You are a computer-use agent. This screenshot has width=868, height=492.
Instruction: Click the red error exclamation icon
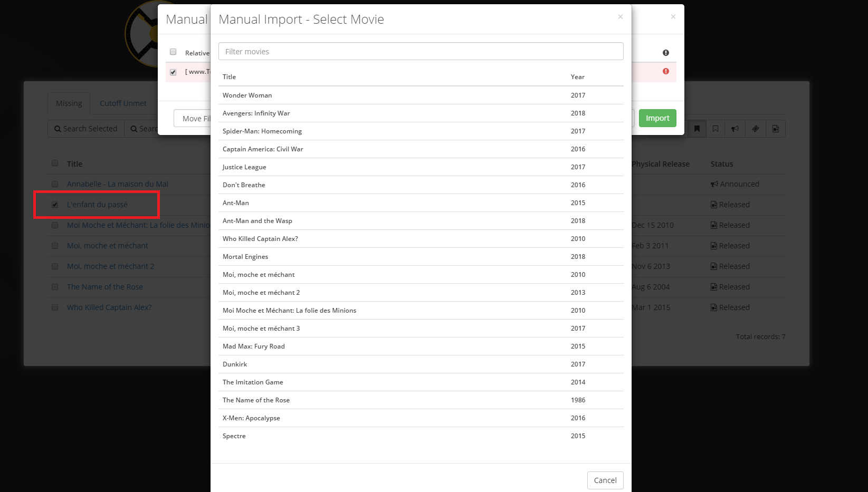pos(665,72)
